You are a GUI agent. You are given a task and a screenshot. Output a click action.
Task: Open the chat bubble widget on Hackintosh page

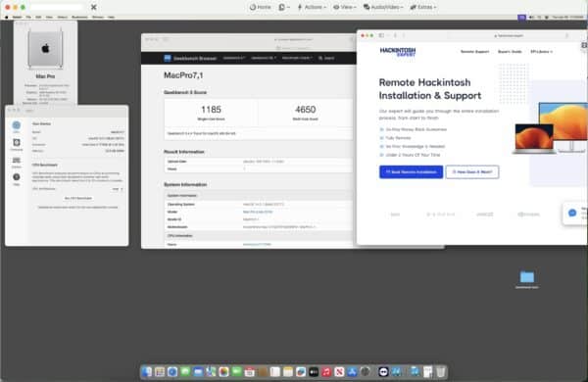572,213
